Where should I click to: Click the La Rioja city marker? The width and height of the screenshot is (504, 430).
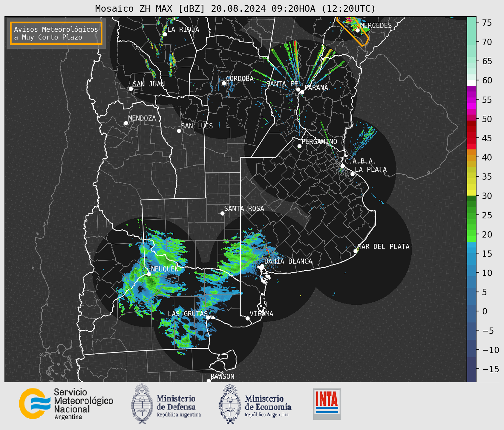(x=165, y=34)
